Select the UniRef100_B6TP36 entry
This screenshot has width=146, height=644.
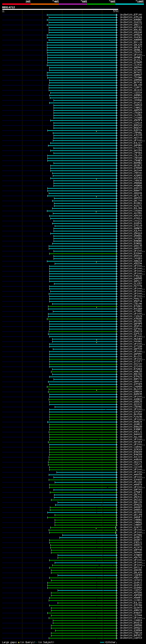[x=131, y=82]
